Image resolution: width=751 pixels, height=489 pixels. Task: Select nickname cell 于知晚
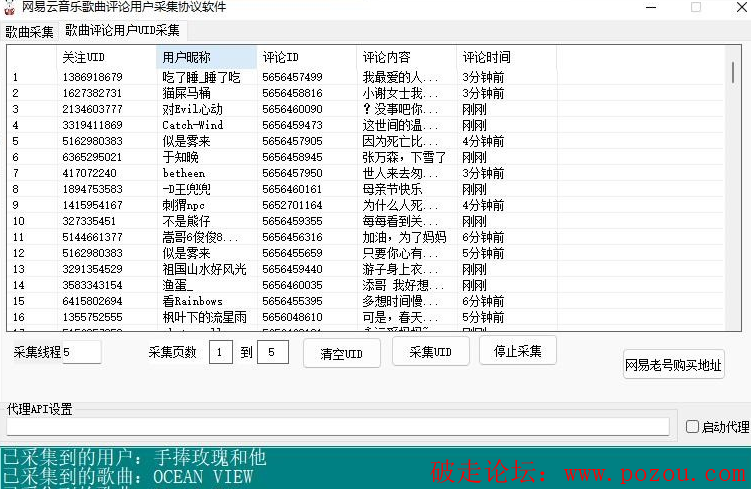click(x=181, y=157)
